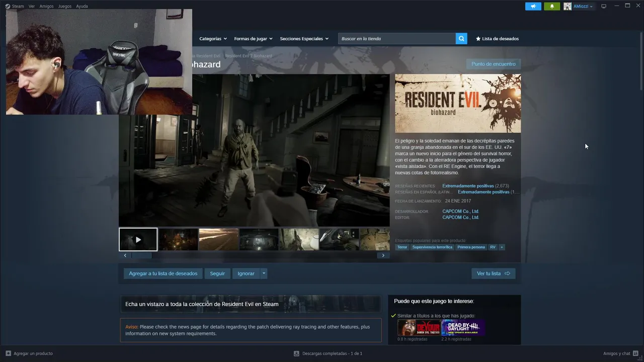Select the RV tag
The image size is (644, 362).
click(493, 247)
